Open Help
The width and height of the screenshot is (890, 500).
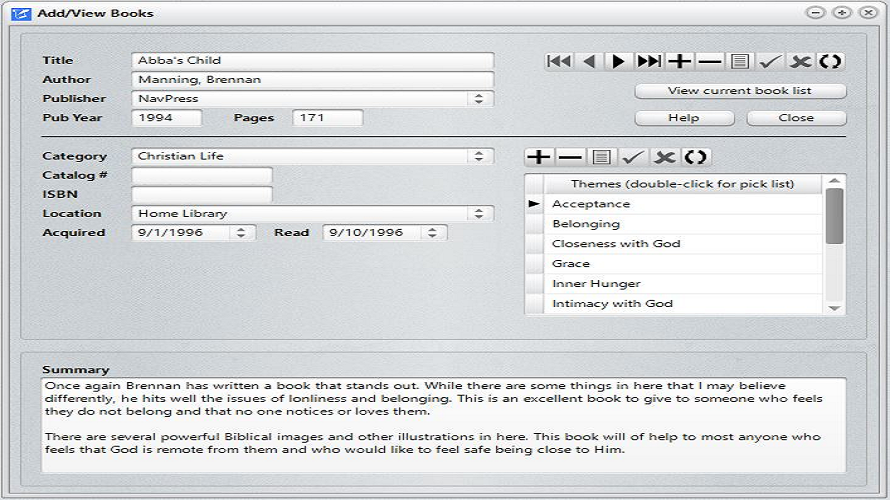click(x=684, y=118)
